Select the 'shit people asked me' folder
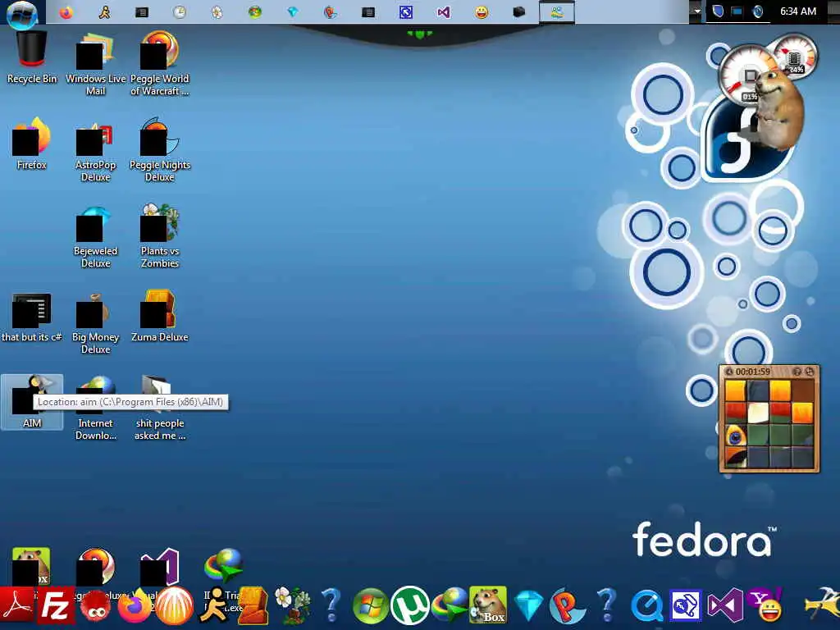This screenshot has width=840, height=630. tap(160, 408)
